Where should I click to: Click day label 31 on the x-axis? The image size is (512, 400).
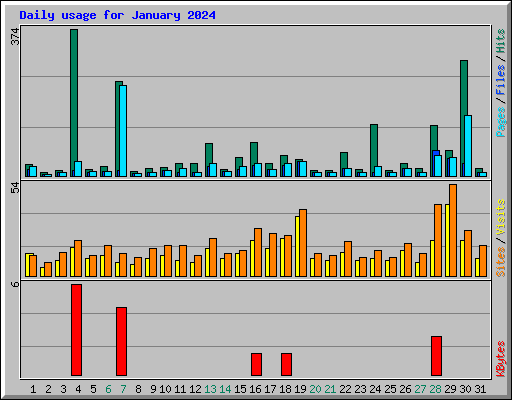tap(480, 389)
